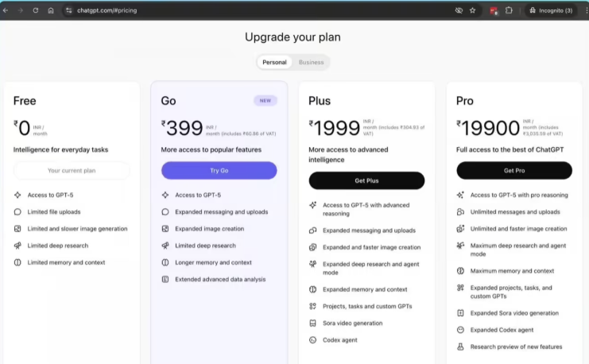Go to the browser home page
This screenshot has height=364, width=589.
pyautogui.click(x=51, y=10)
